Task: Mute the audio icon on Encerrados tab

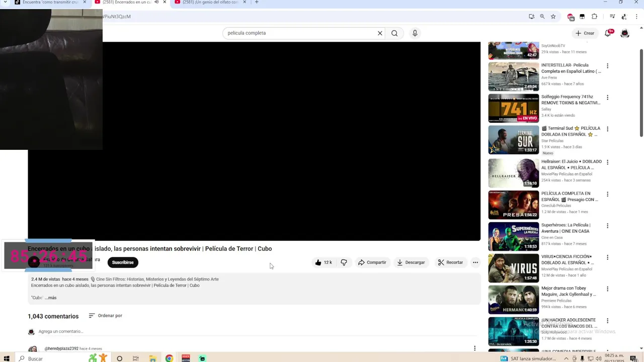Action: (x=156, y=2)
